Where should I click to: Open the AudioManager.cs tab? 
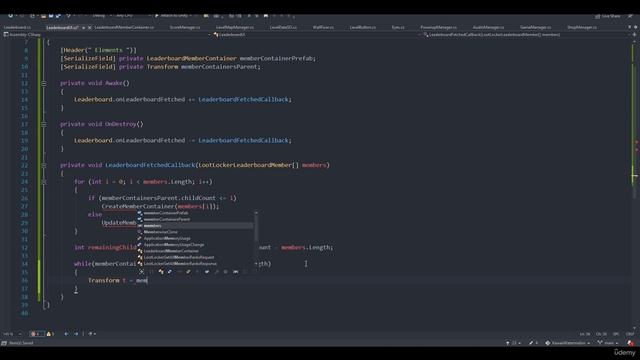(x=488, y=27)
